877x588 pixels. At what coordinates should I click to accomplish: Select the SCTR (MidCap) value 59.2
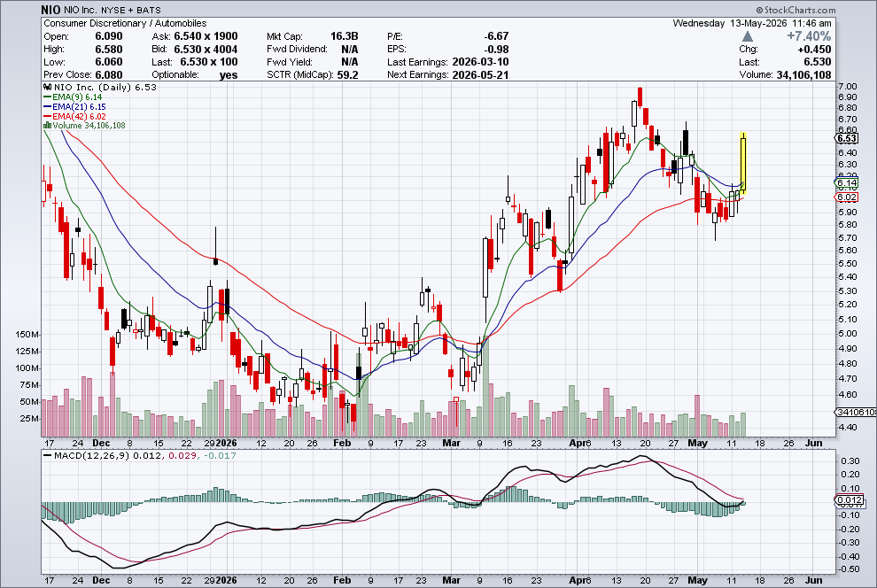(347, 75)
